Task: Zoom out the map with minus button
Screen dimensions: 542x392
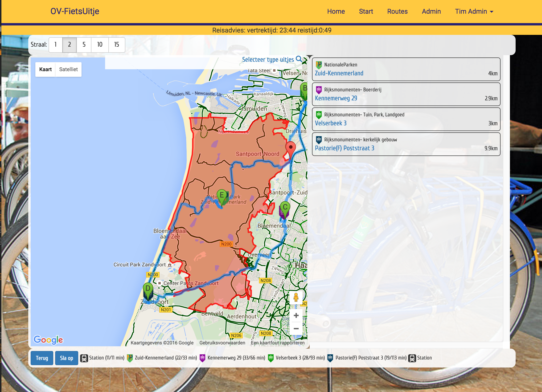Action: tap(296, 329)
